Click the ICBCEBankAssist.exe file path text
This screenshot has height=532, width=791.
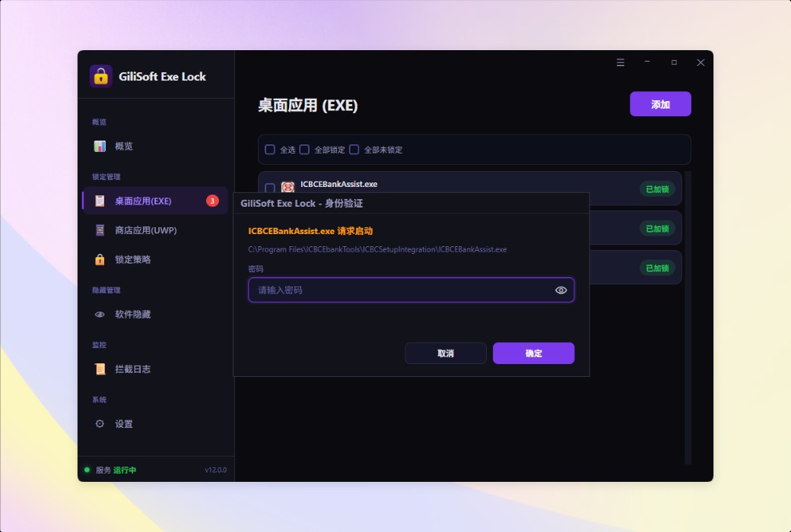(377, 249)
